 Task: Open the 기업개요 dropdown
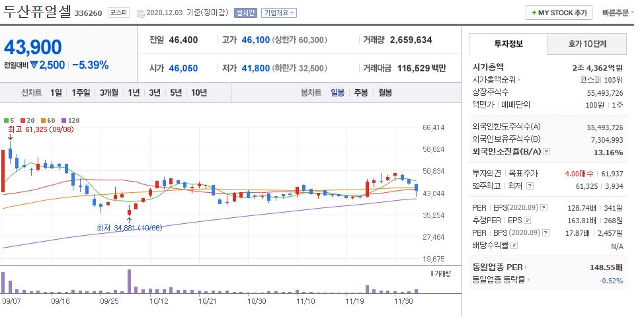pos(279,13)
